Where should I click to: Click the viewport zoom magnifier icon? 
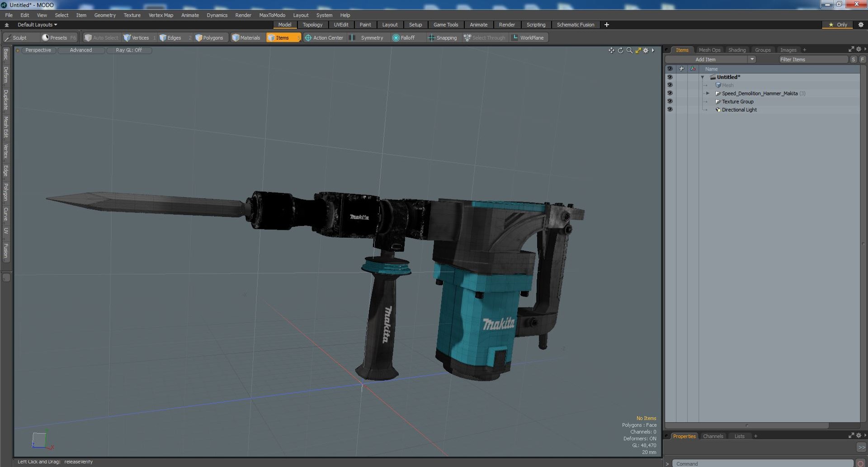click(x=629, y=50)
